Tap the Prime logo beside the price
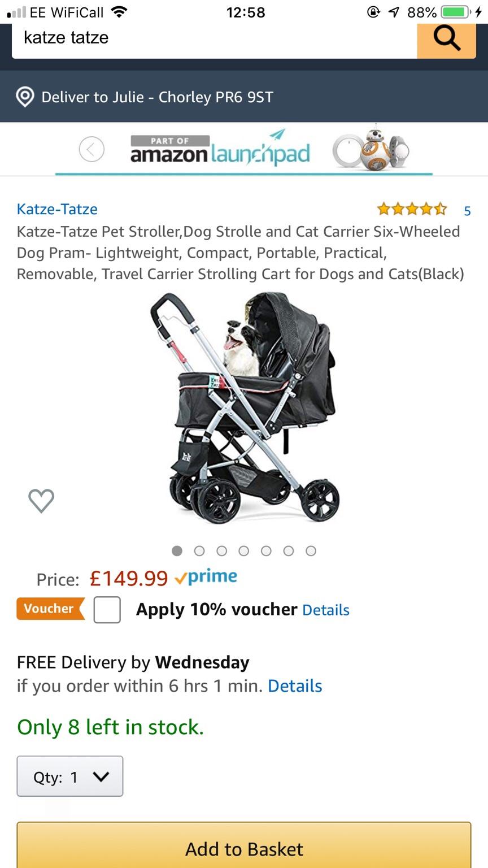This screenshot has width=488, height=868. point(206,578)
